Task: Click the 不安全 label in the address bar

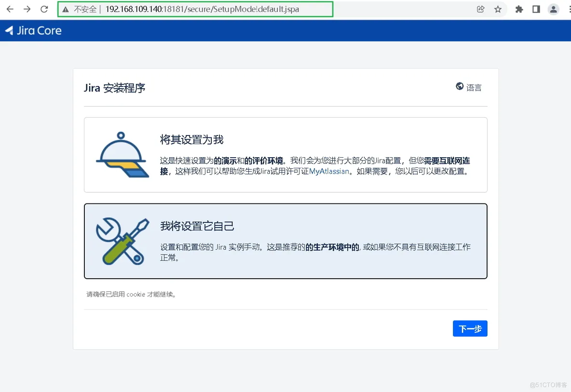Action: [85, 10]
